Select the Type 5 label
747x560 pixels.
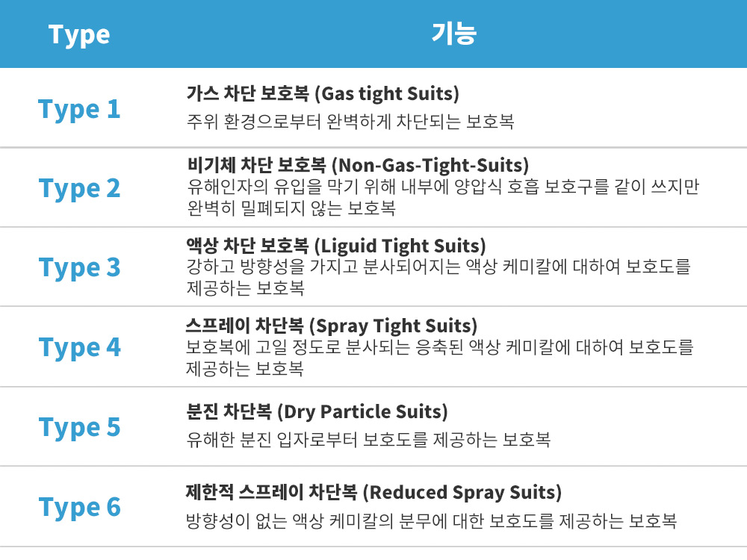(x=79, y=427)
